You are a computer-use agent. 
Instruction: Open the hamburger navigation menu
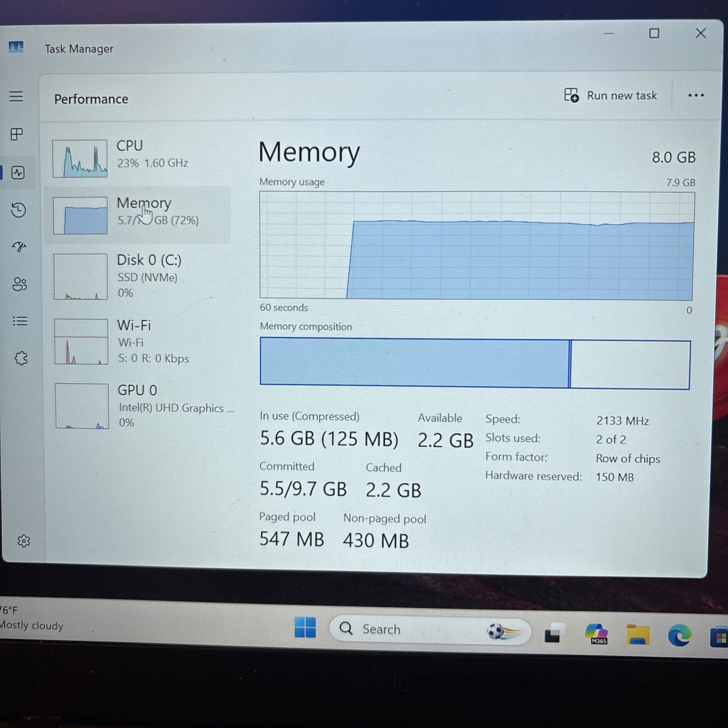tap(16, 96)
